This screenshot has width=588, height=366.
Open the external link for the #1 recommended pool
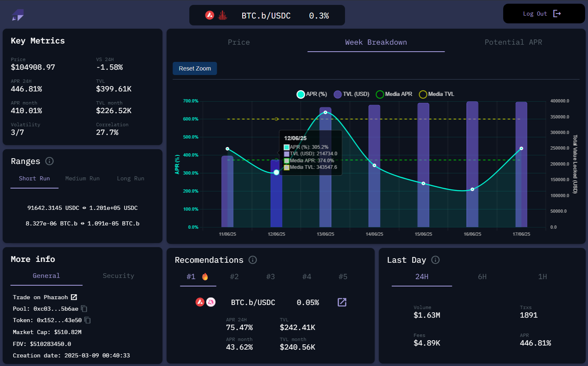click(342, 302)
